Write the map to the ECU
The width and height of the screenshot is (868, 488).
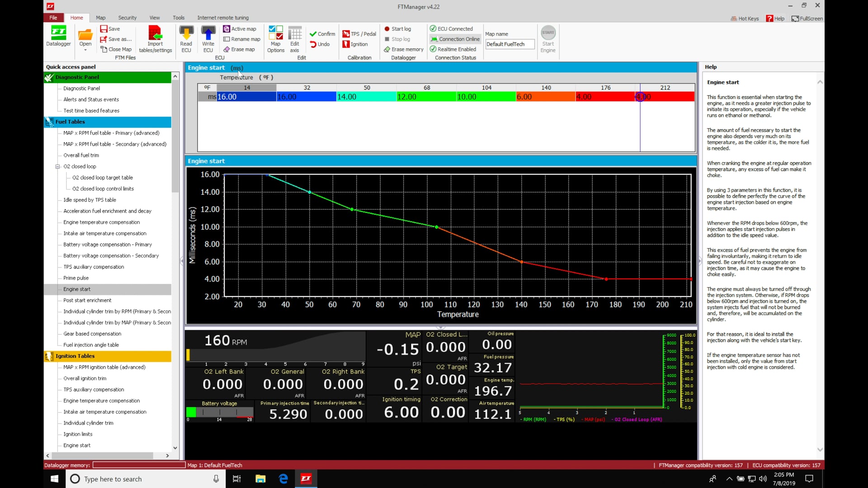[208, 38]
